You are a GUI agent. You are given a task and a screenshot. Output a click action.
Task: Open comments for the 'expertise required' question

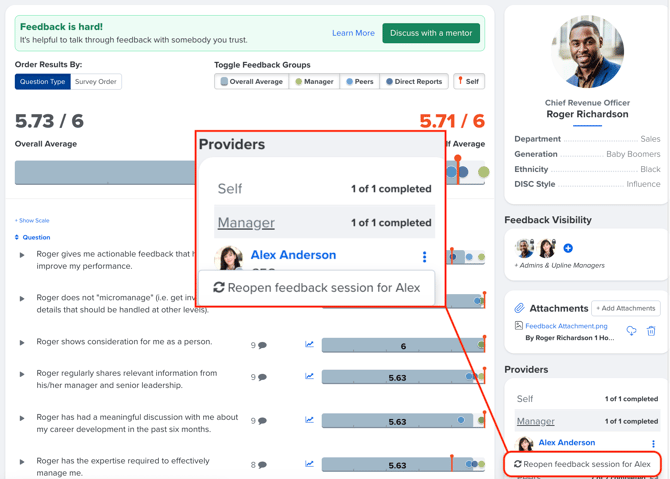tap(258, 465)
